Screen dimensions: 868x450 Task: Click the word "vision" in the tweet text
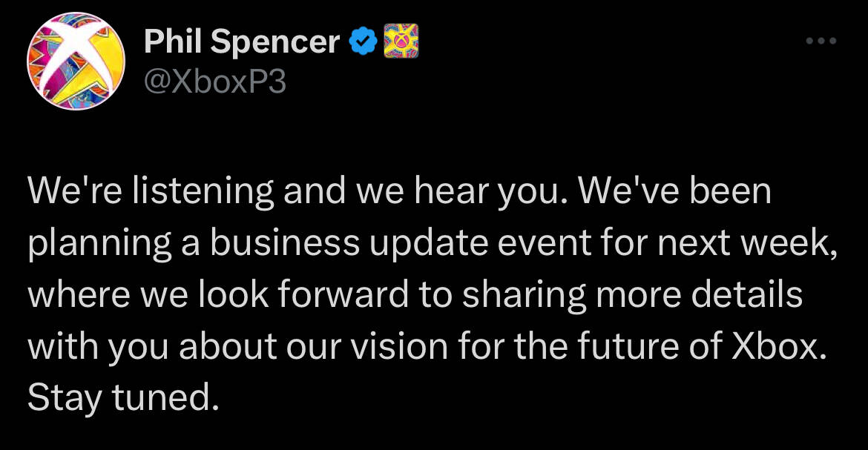click(x=400, y=347)
